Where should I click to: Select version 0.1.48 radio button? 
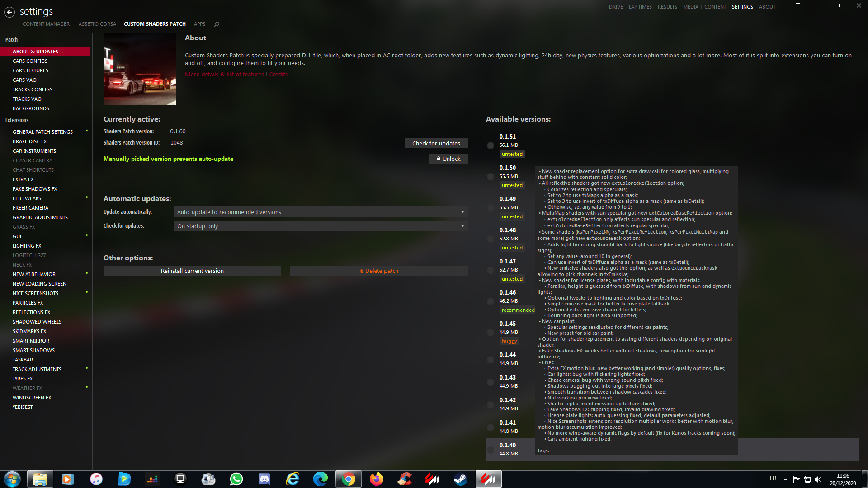coord(491,239)
